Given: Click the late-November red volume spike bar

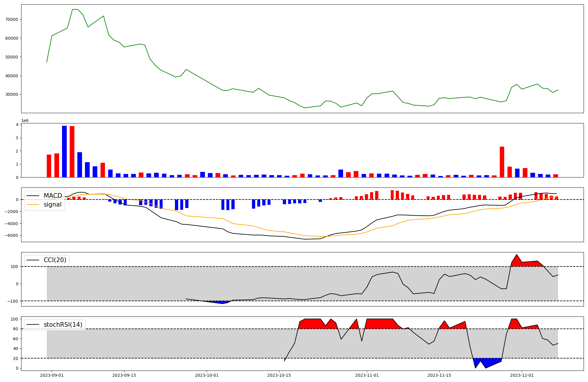Looking at the screenshot, I should click(x=502, y=162).
